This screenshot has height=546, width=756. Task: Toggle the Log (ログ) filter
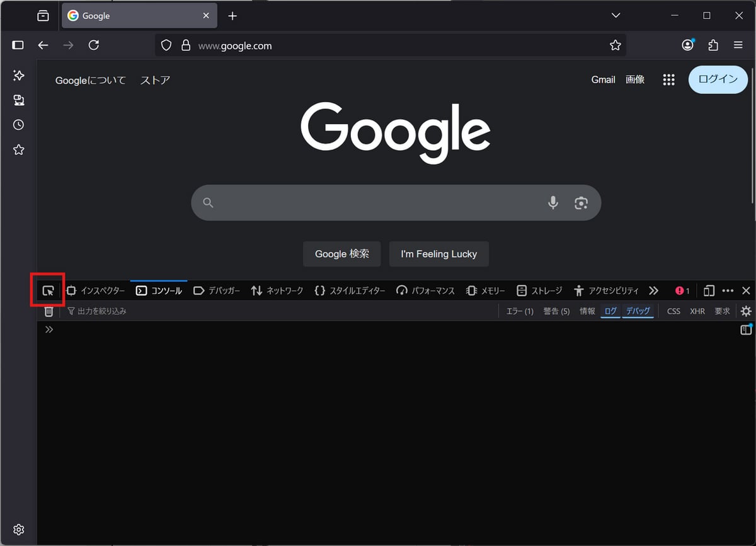coord(610,311)
